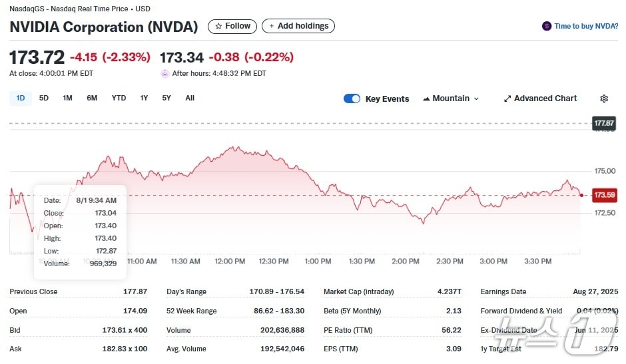Click the Add holdings plus button

(298, 26)
